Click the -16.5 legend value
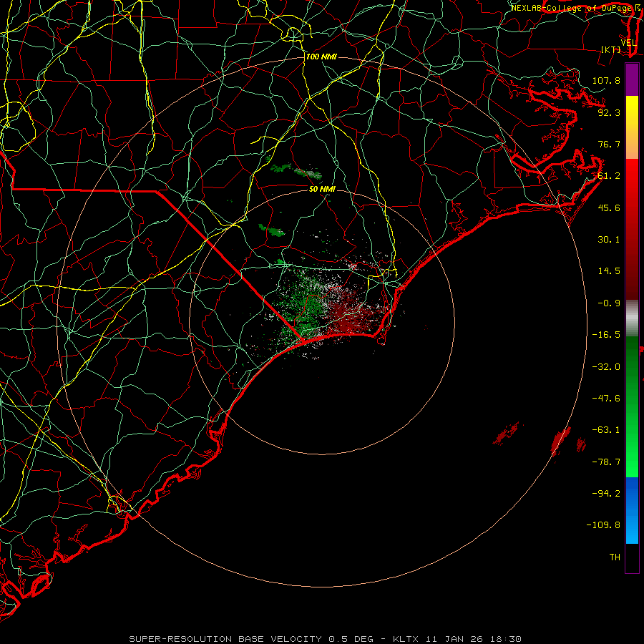644x644 pixels. (606, 335)
